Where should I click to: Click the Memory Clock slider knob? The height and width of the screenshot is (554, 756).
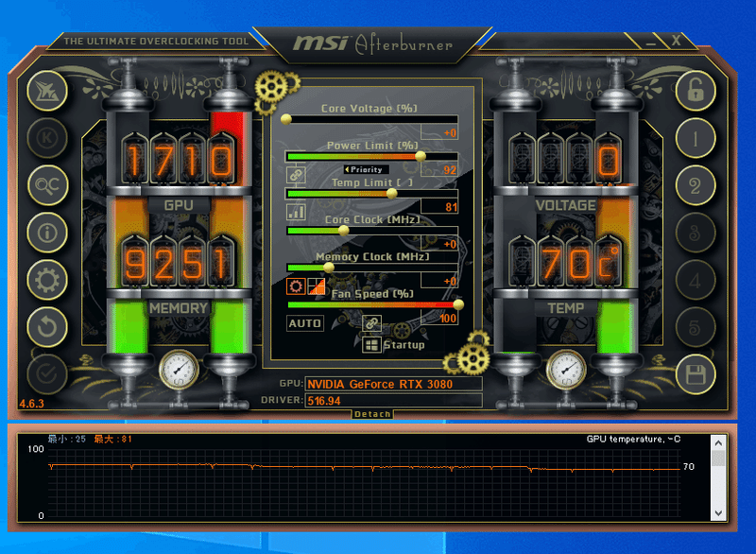coord(329,268)
